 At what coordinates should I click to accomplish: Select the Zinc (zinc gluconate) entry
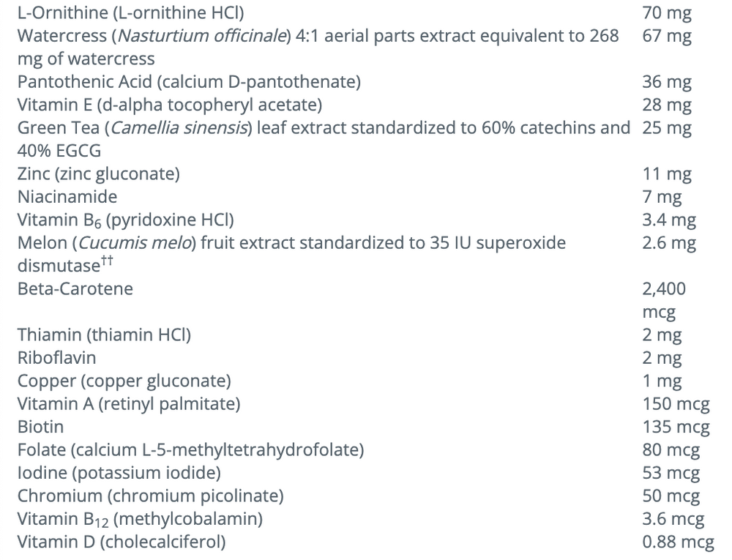[99, 173]
